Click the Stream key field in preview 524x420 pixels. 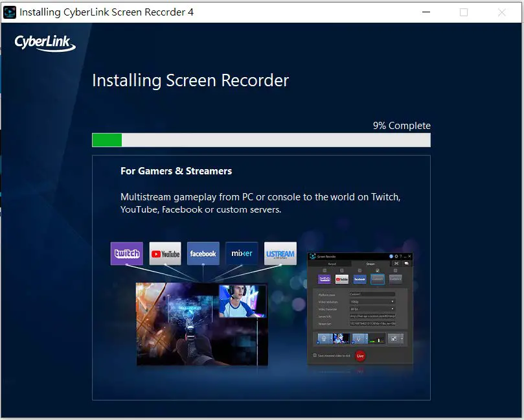372,323
